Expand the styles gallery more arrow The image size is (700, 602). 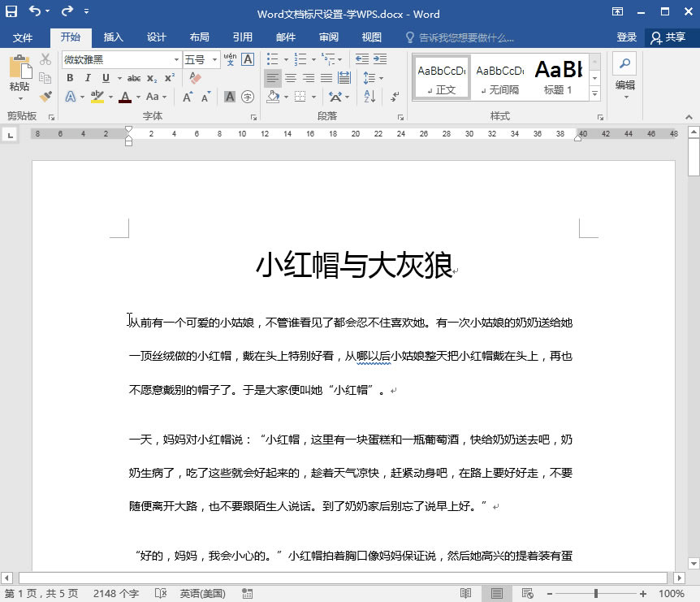[x=594, y=94]
